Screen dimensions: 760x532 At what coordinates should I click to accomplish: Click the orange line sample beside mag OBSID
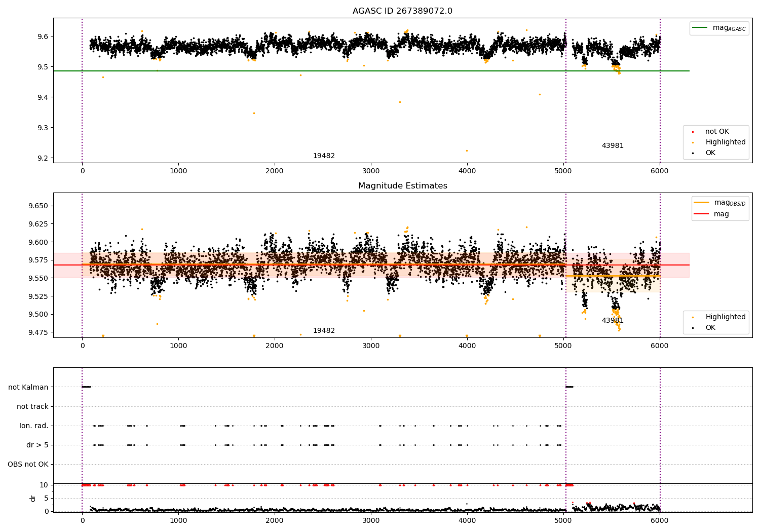(x=701, y=203)
